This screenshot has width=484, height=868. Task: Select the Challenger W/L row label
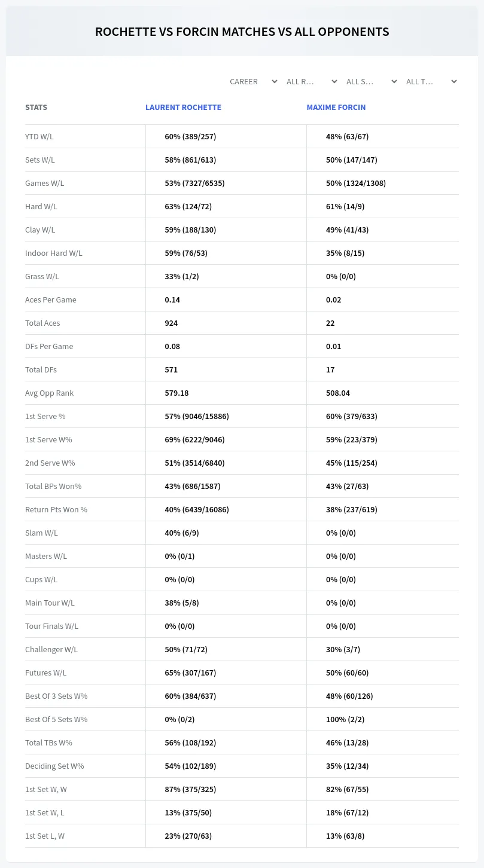pyautogui.click(x=51, y=649)
